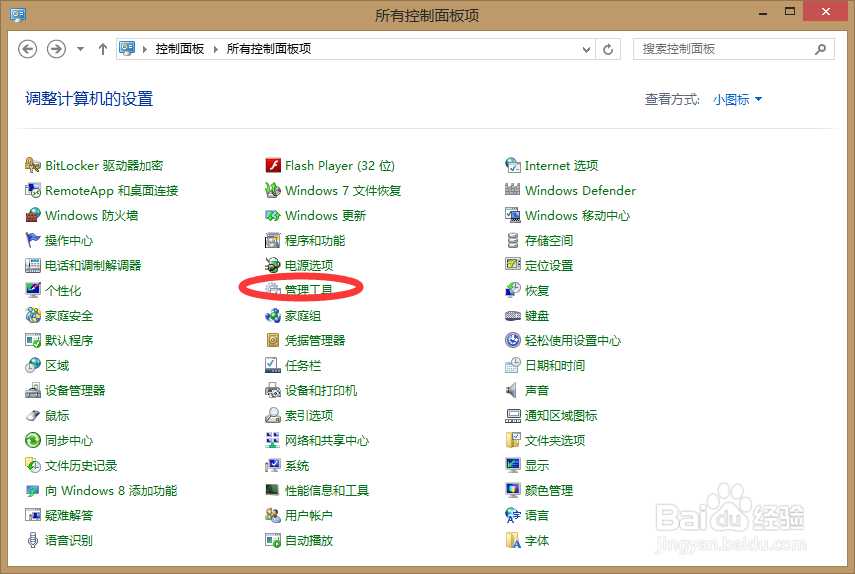Open the 日期和时间 link
The image size is (855, 574).
pyautogui.click(x=555, y=365)
